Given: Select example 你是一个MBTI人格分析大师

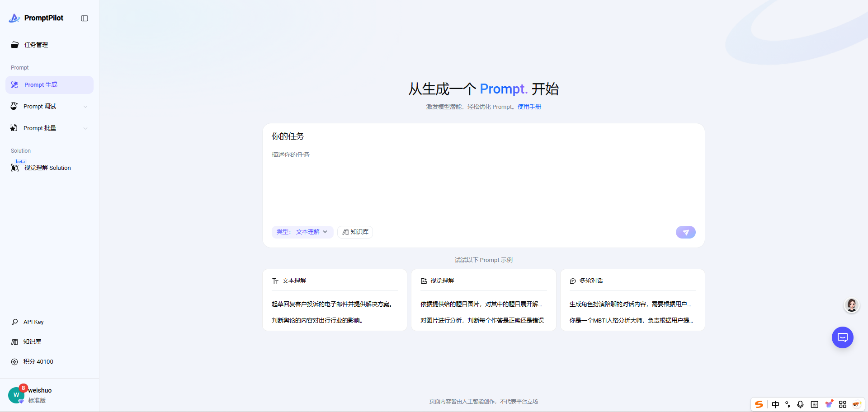Looking at the screenshot, I should click(631, 320).
